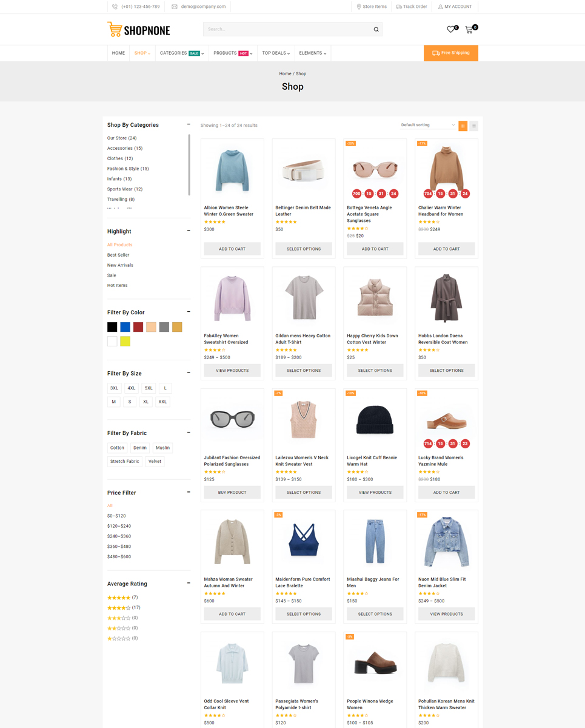Click the search magnifier icon
585x728 pixels.
[x=376, y=29]
